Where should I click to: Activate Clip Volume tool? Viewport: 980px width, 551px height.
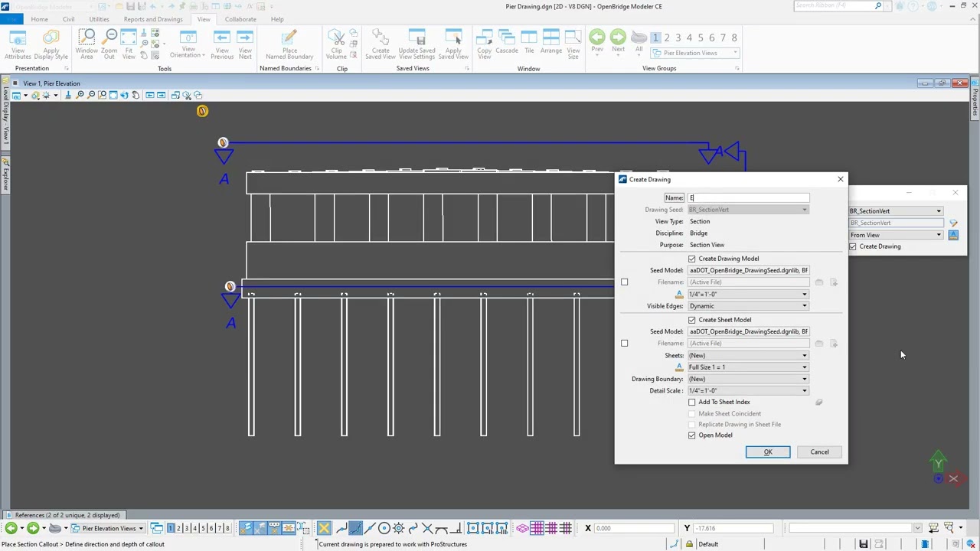[336, 44]
